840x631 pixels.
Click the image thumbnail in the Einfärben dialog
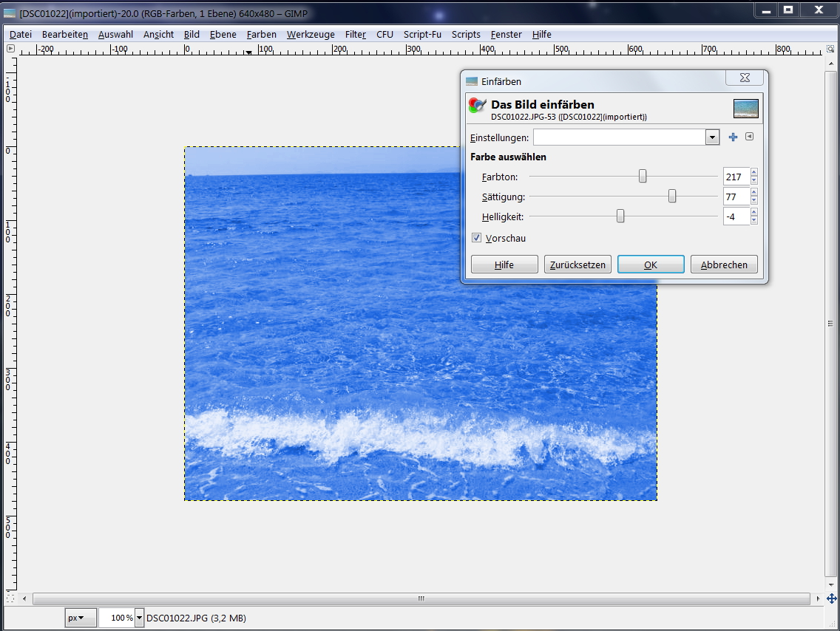click(x=745, y=109)
